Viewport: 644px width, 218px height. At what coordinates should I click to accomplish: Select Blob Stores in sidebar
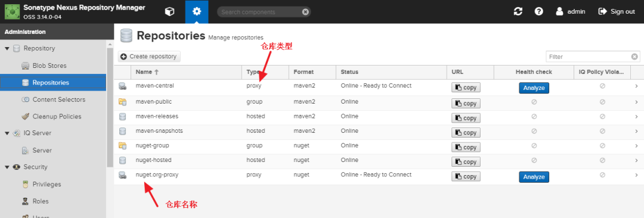click(49, 66)
